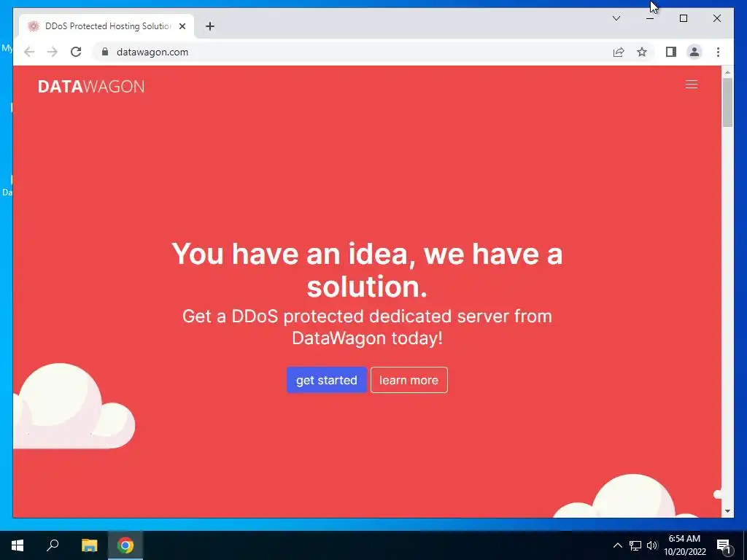Open the clock showing 6:54 AM
The width and height of the screenshot is (747, 560).
684,545
